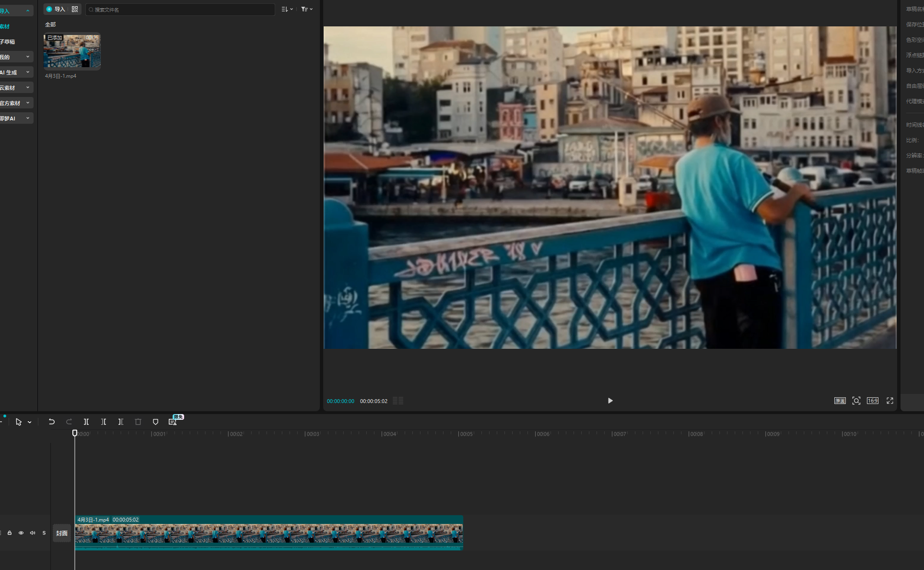Screen dimensions: 924x570
Task: Open the selection tool dropdown arrow
Action: click(30, 422)
